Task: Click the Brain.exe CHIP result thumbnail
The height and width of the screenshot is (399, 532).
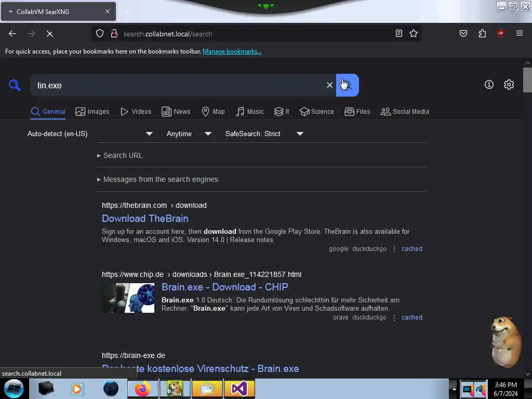Action: (x=128, y=298)
